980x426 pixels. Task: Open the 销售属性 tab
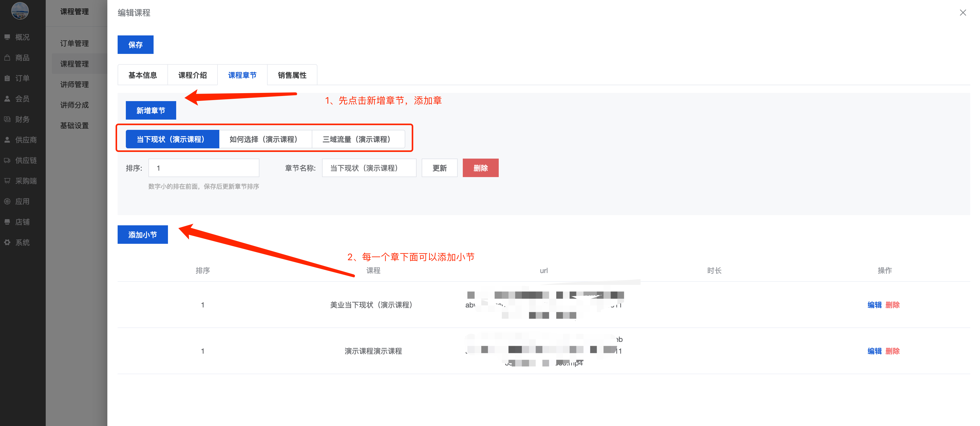click(292, 75)
